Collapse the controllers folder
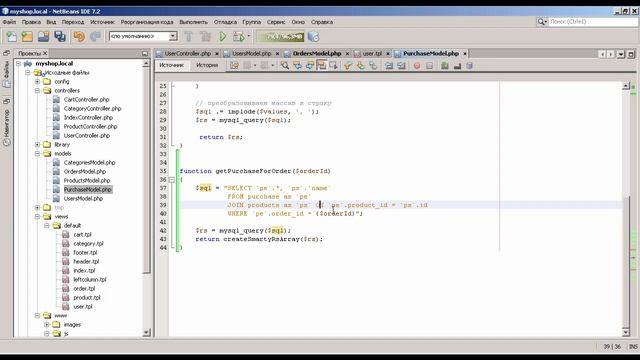This screenshot has width=640, height=360. (37, 91)
